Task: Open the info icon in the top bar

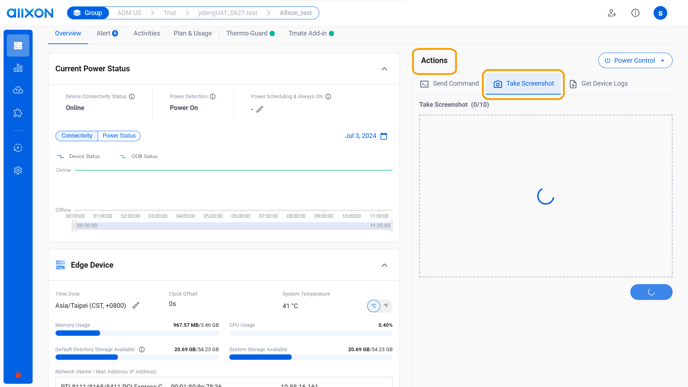Action: pos(635,13)
